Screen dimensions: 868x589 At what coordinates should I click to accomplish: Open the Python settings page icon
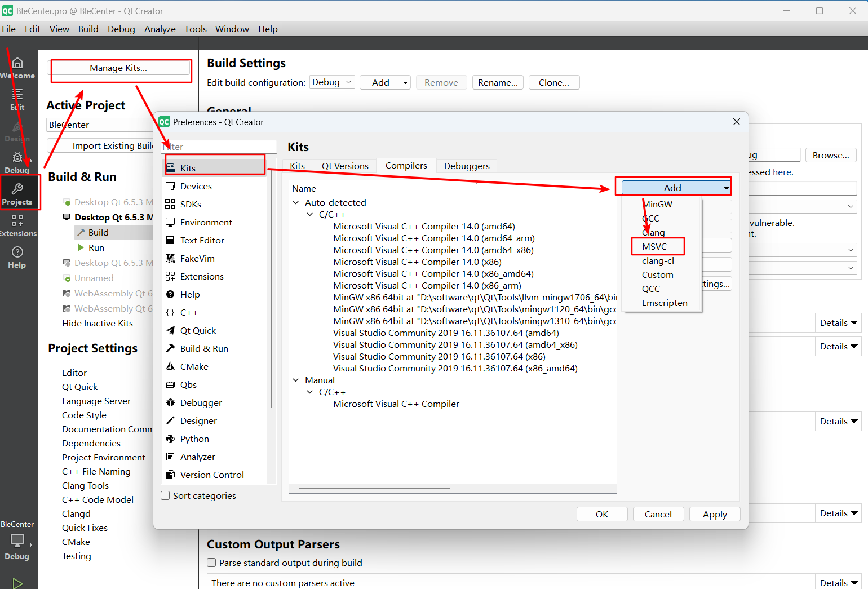pyautogui.click(x=170, y=439)
